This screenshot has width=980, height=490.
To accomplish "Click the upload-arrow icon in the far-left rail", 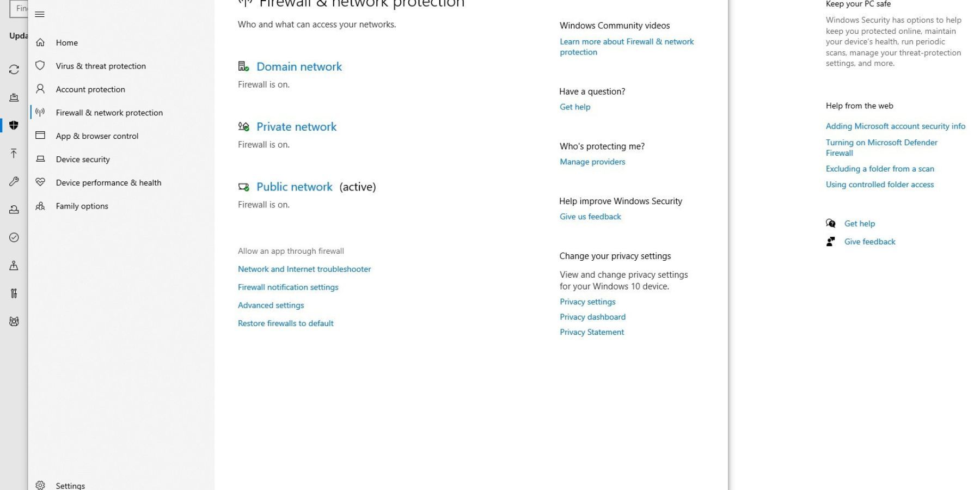I will tap(14, 154).
